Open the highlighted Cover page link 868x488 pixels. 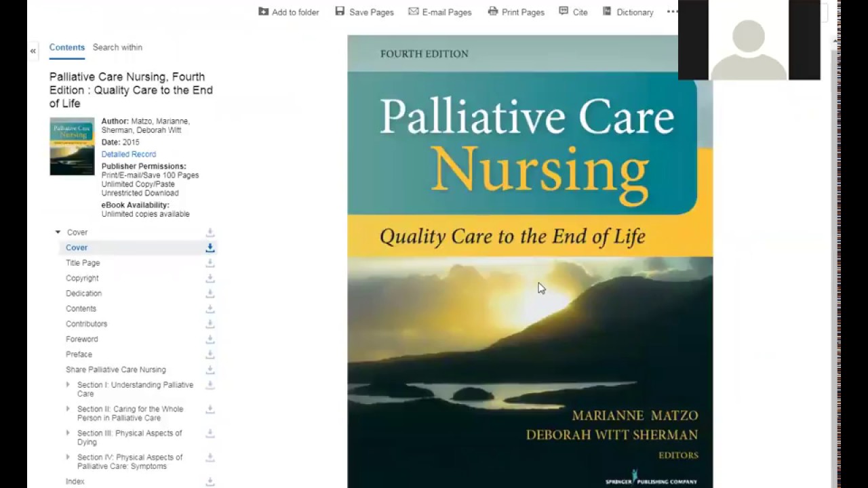77,248
